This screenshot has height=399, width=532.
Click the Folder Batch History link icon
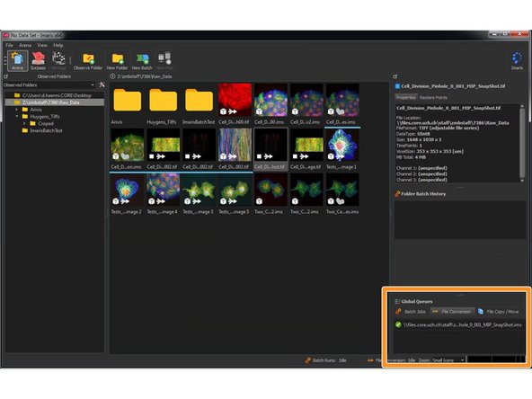[397, 194]
